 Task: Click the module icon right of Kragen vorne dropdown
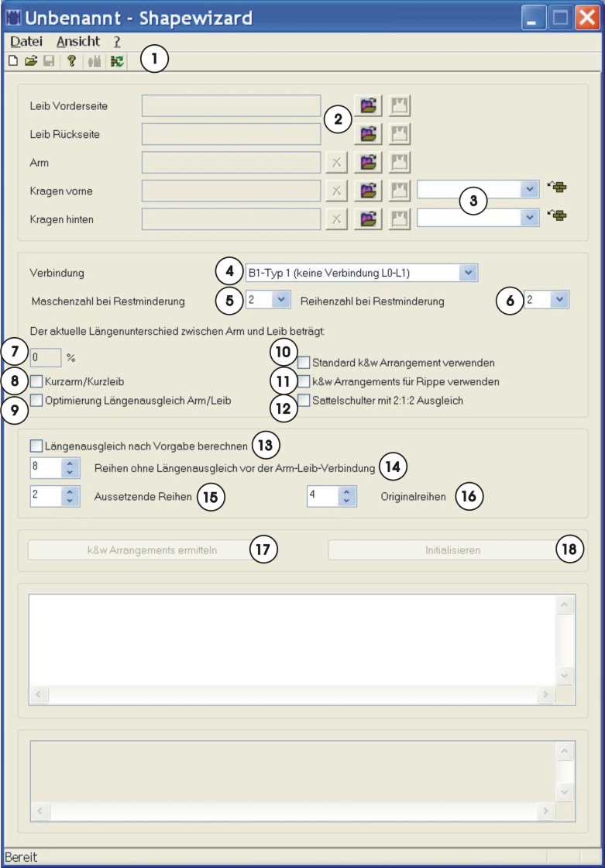point(556,187)
